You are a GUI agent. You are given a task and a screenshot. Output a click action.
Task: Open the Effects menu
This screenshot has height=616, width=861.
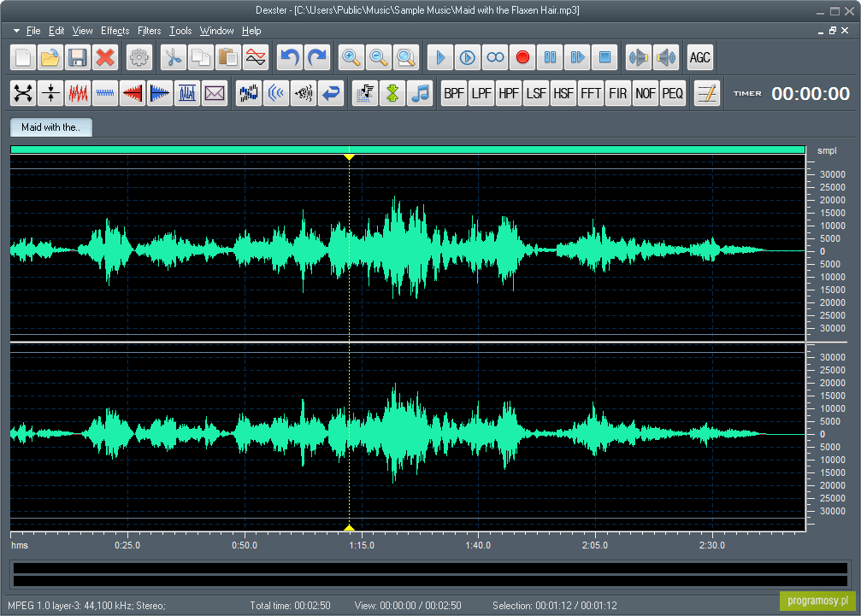coord(115,31)
